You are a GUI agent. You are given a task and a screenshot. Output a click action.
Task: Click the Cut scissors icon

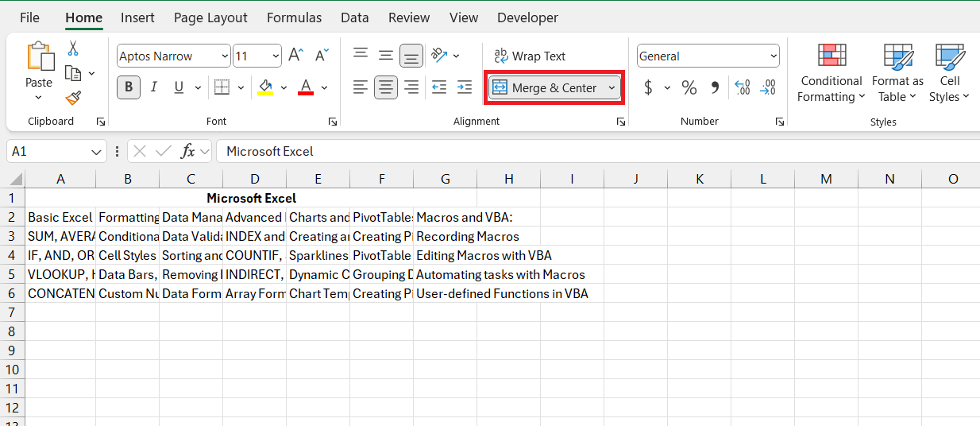pos(73,48)
